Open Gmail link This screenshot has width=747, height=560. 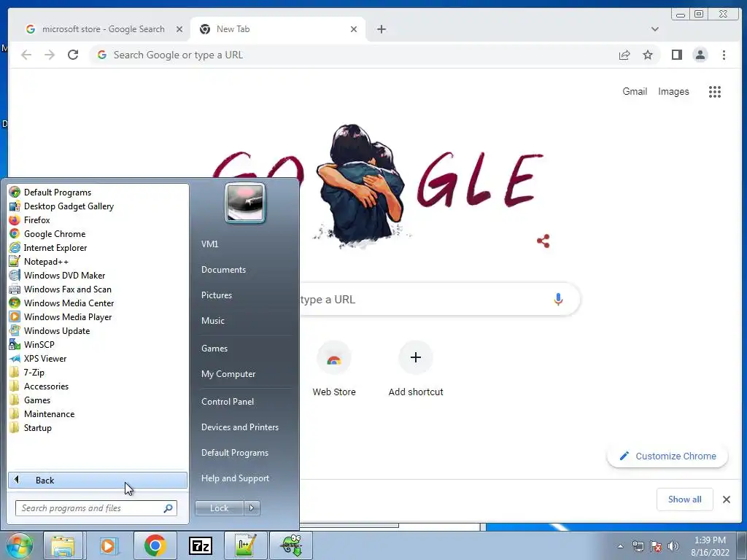635,91
